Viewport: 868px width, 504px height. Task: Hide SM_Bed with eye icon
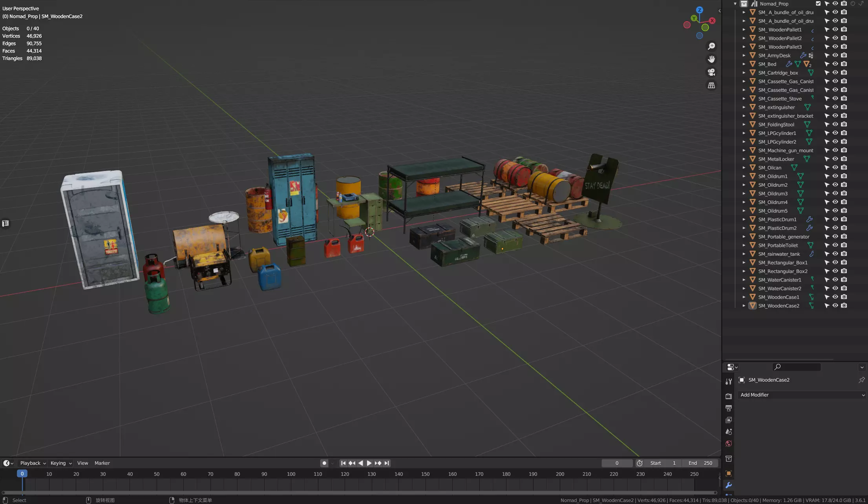[835, 64]
